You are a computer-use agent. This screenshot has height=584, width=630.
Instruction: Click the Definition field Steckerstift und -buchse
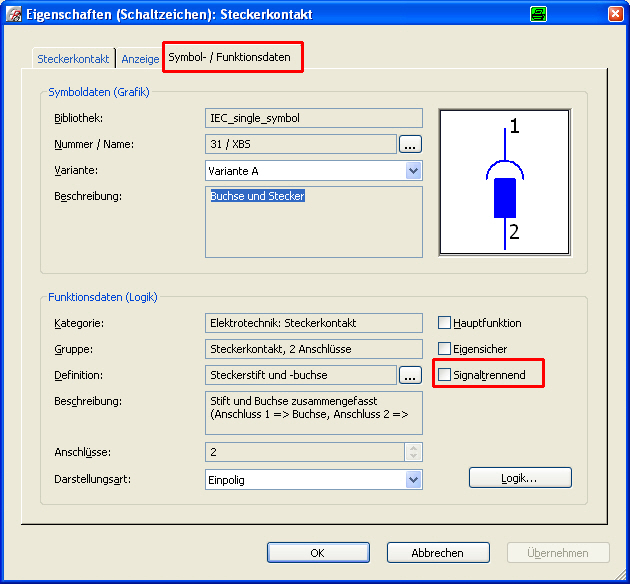coord(301,375)
